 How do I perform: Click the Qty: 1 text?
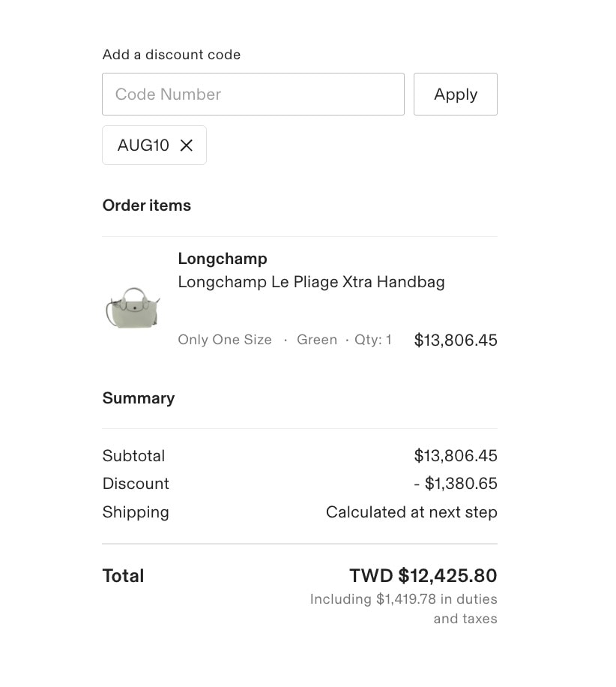click(373, 340)
